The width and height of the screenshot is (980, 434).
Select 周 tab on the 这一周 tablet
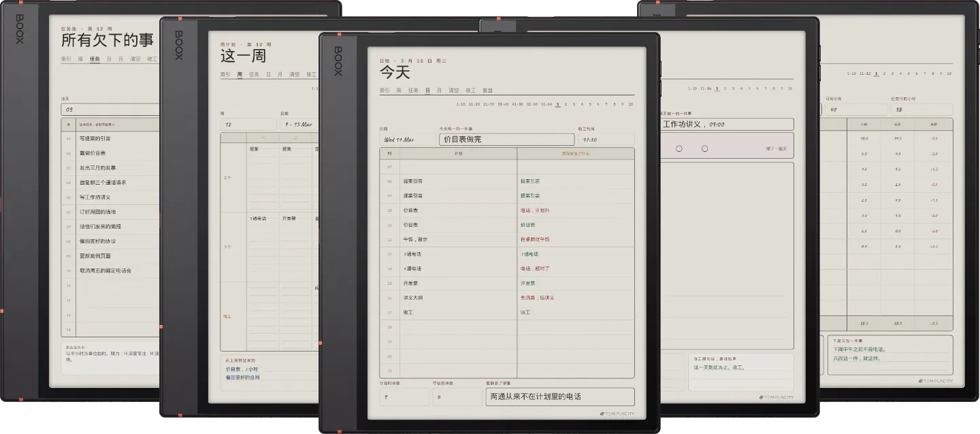240,74
